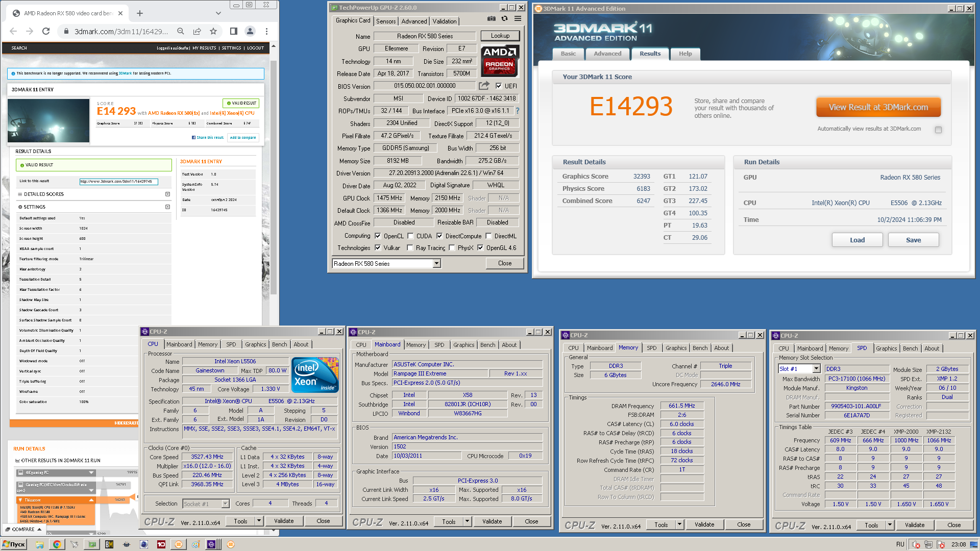Reload the 3dmark.com page
The height and width of the screenshot is (551, 980).
46,31
